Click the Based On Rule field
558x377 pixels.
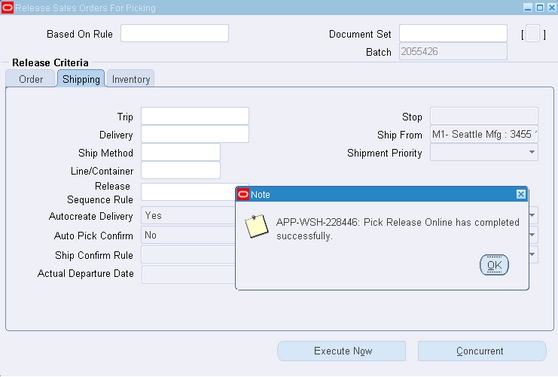(174, 33)
